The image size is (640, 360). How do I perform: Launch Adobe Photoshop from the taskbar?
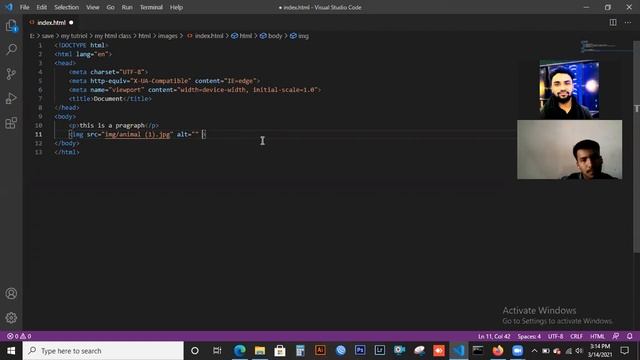(x=360, y=351)
